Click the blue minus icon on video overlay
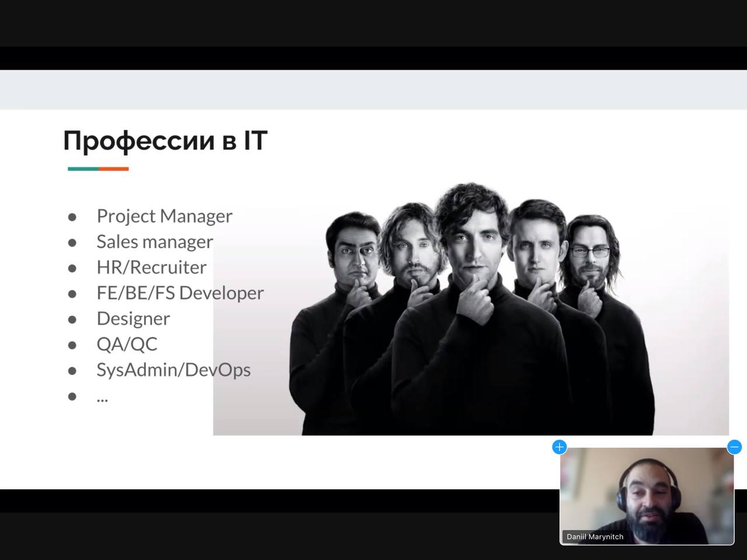The width and height of the screenshot is (747, 560). (734, 447)
